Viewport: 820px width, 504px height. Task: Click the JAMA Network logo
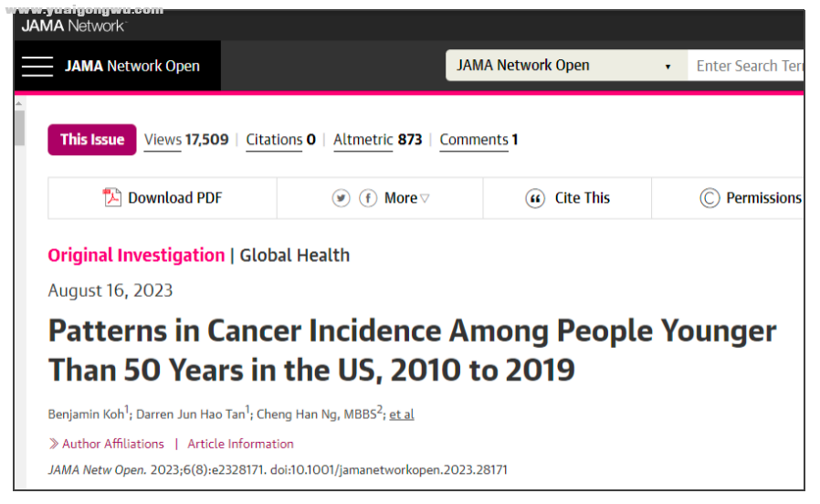click(x=74, y=26)
